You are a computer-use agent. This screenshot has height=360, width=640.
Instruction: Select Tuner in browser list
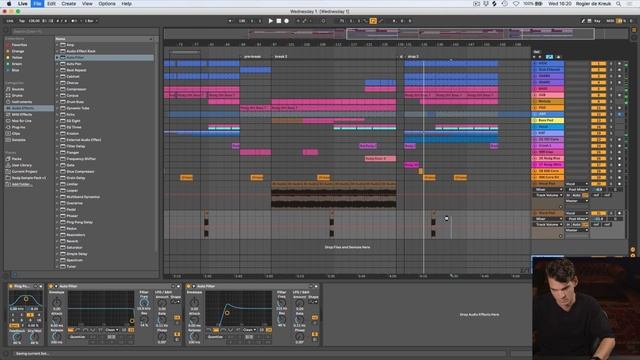[x=71, y=267]
